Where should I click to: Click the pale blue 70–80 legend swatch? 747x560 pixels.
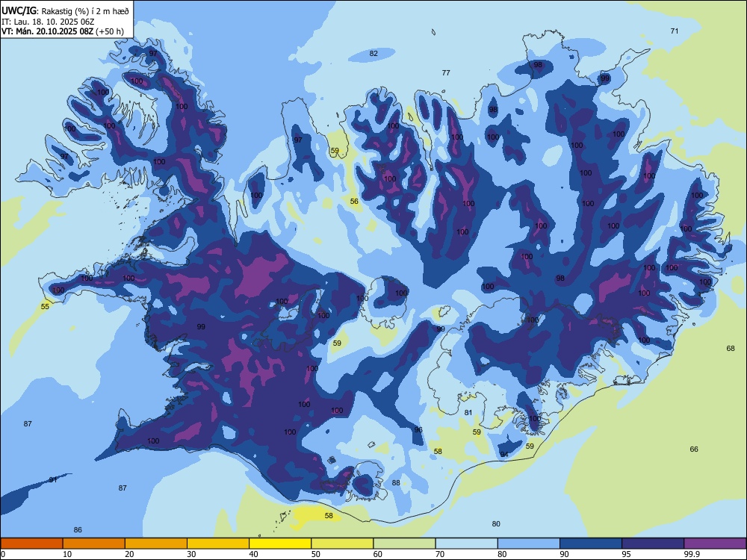(466, 544)
